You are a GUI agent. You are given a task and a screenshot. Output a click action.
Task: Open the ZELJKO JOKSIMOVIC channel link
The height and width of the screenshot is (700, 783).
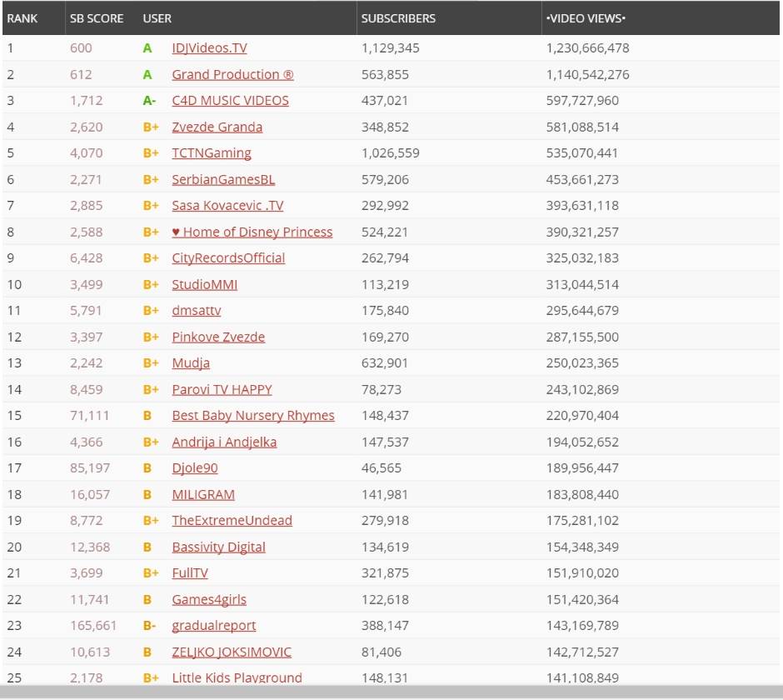pos(232,652)
